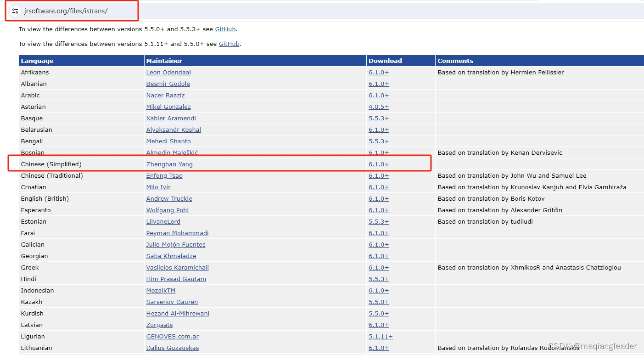Download Chinese (Traditional) 6.1.0+ translation

(379, 175)
